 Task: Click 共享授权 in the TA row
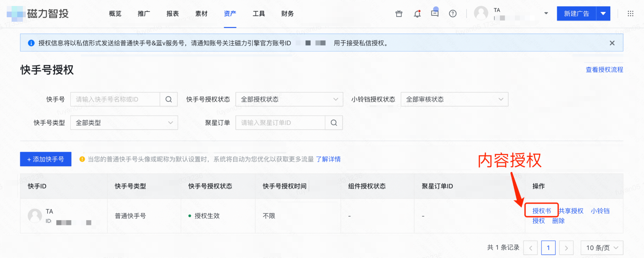pyautogui.click(x=571, y=211)
